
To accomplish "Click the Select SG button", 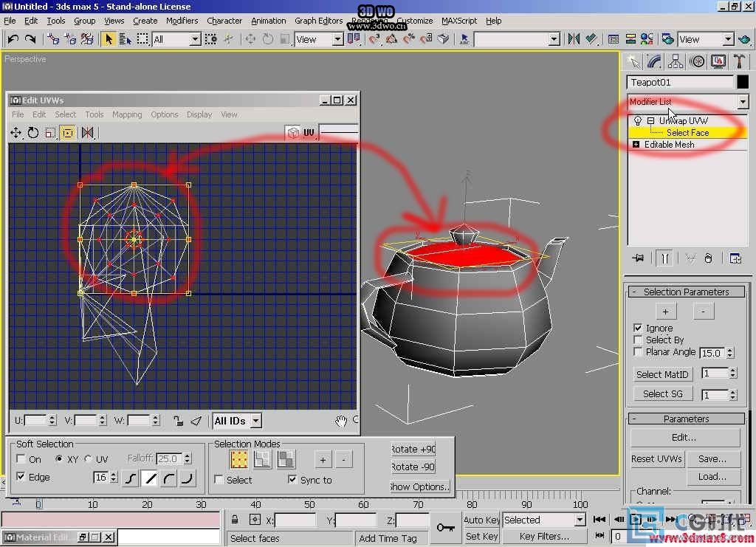I will (x=662, y=393).
